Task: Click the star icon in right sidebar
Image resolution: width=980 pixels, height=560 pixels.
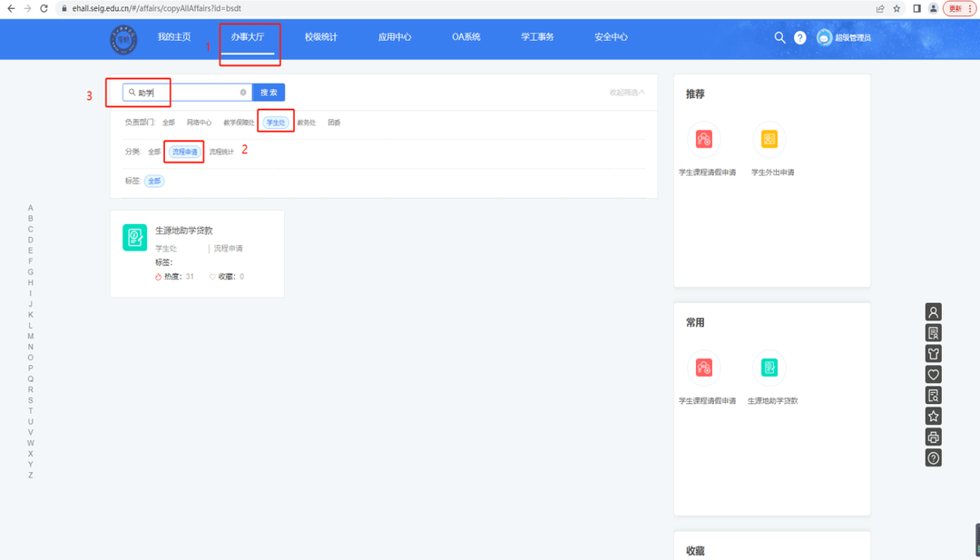Action: pyautogui.click(x=933, y=417)
